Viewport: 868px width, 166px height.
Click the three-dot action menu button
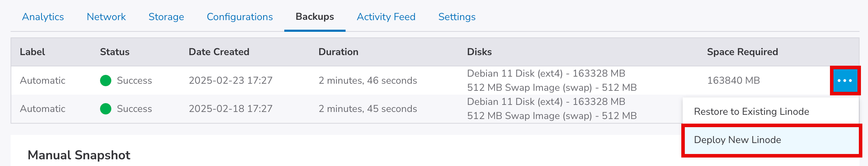tap(845, 81)
